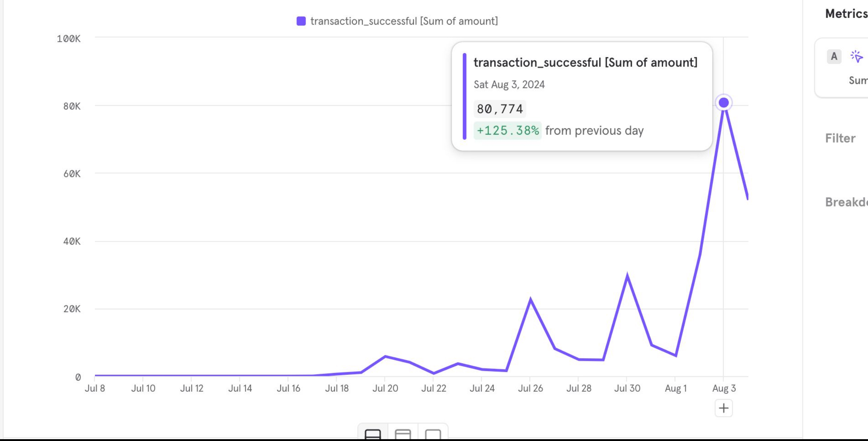Click the Jul 20 label on x-axis
The height and width of the screenshot is (441, 868).
(385, 388)
